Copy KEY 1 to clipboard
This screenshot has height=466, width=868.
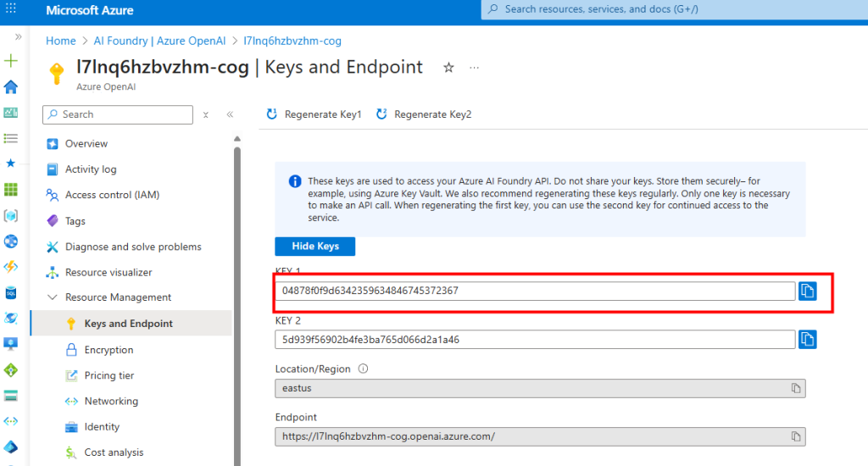point(807,291)
